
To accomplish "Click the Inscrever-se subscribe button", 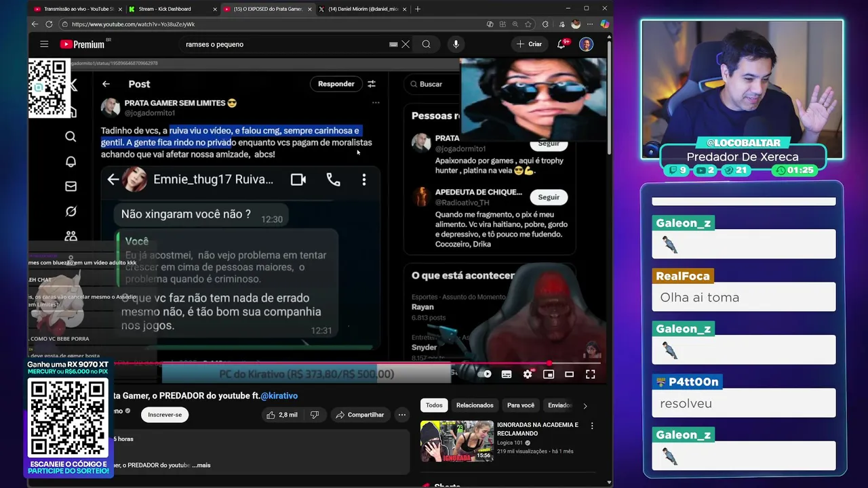I will coord(165,415).
